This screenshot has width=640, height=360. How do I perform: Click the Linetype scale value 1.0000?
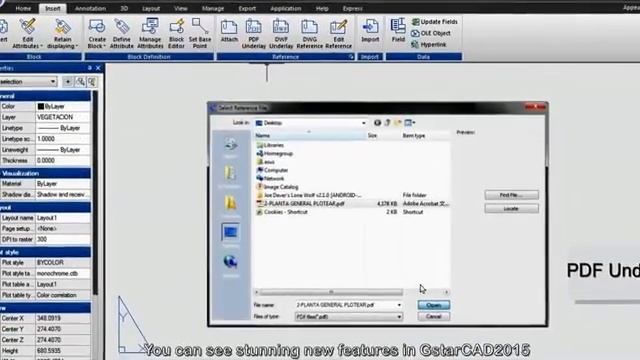(63, 139)
